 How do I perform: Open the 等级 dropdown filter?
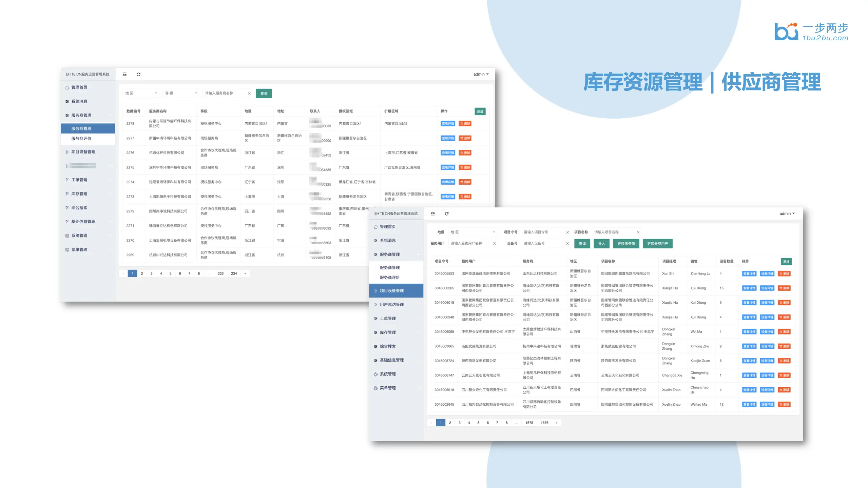pyautogui.click(x=180, y=93)
